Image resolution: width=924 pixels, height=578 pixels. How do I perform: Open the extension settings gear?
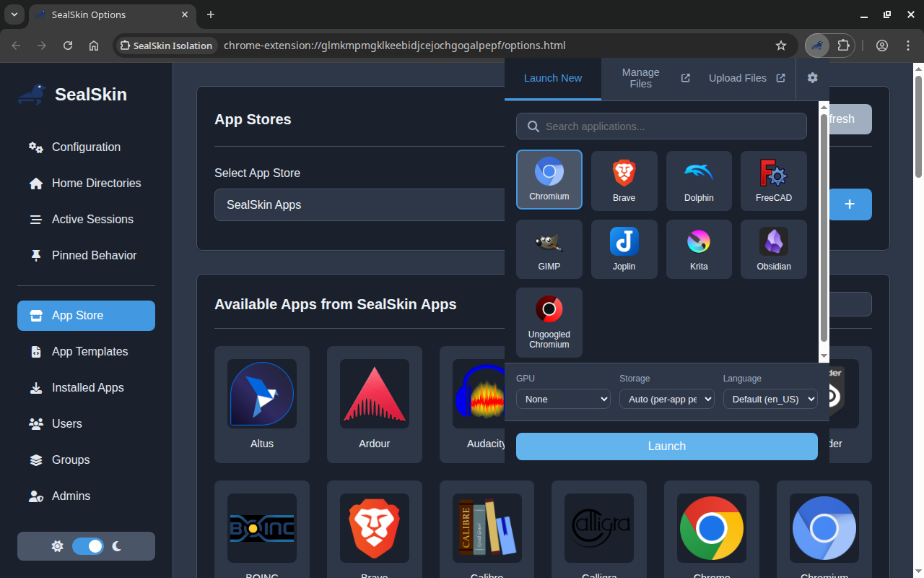click(812, 77)
